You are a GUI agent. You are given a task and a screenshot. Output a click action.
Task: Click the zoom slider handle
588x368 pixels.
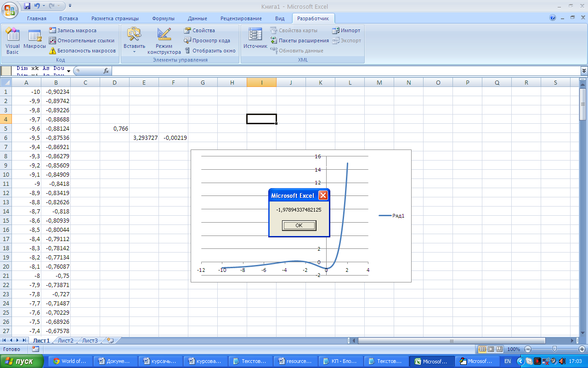click(555, 349)
